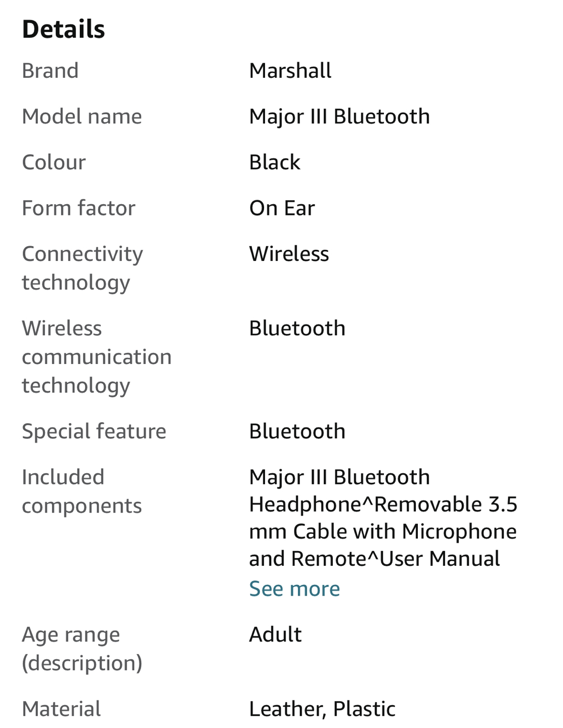Image resolution: width=563 pixels, height=728 pixels.
Task: Select the Form factor label
Action: 79,208
